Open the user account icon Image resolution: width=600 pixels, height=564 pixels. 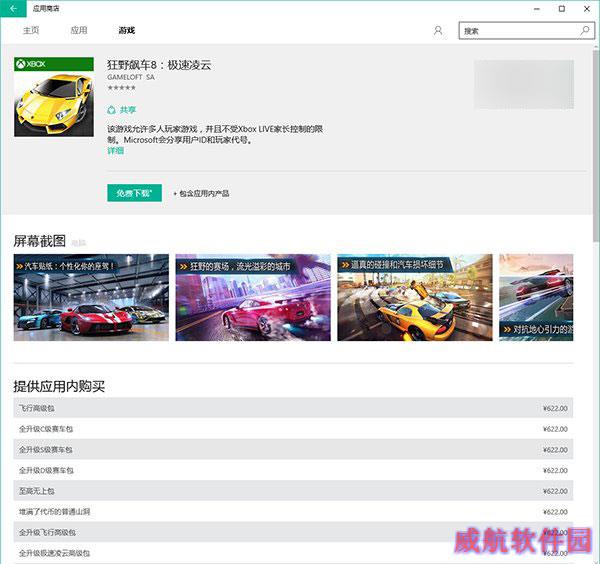coord(438,31)
